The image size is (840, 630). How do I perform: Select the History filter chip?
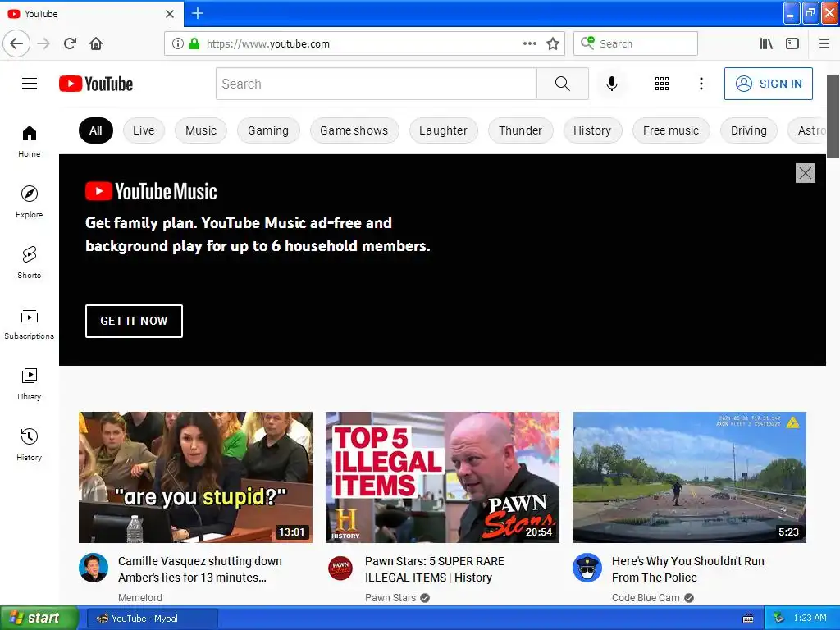pyautogui.click(x=592, y=130)
